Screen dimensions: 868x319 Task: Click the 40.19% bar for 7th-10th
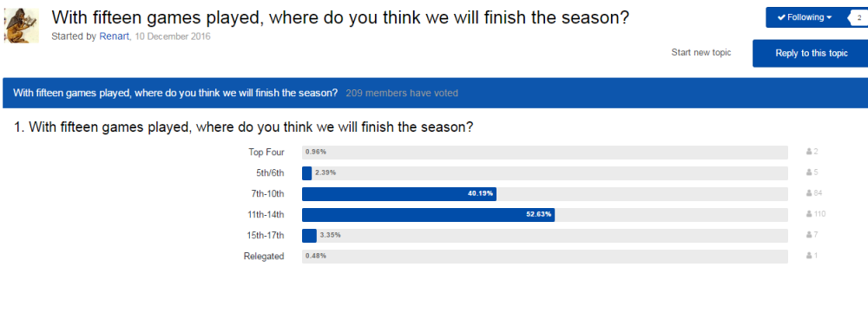pos(399,194)
